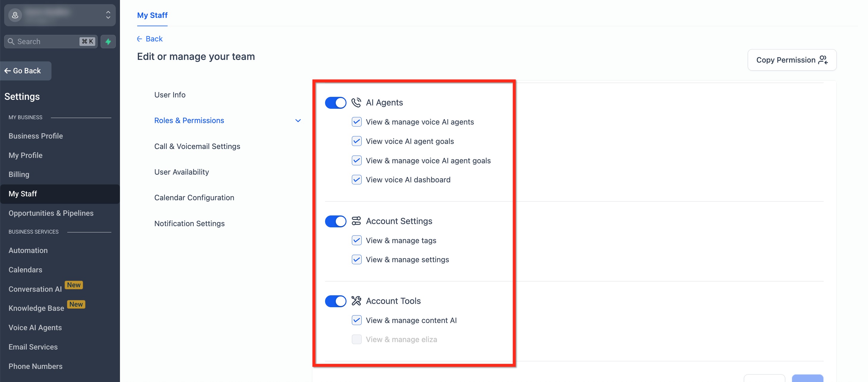Uncheck View voice AI dashboard checkbox
This screenshot has width=868, height=382.
coord(356,180)
